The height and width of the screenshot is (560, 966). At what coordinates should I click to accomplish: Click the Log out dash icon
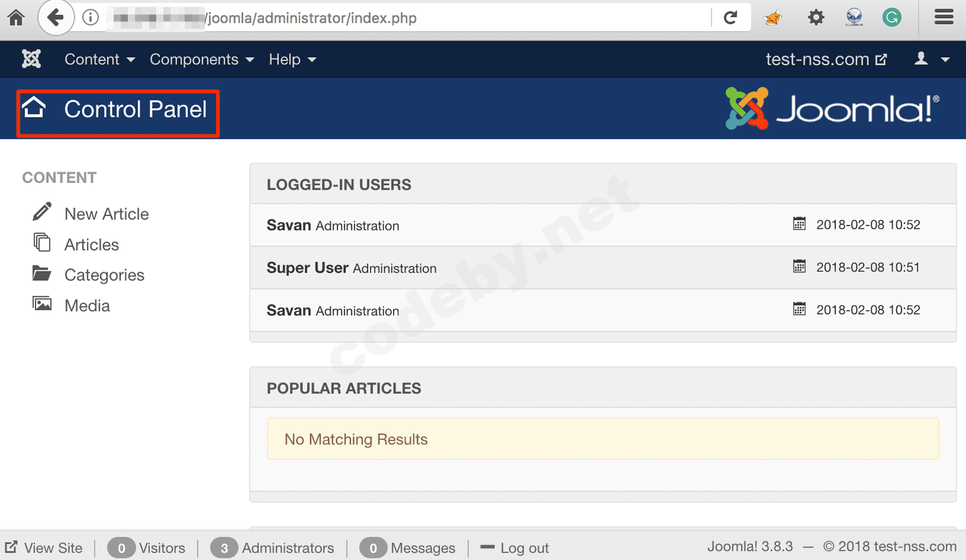click(x=487, y=547)
